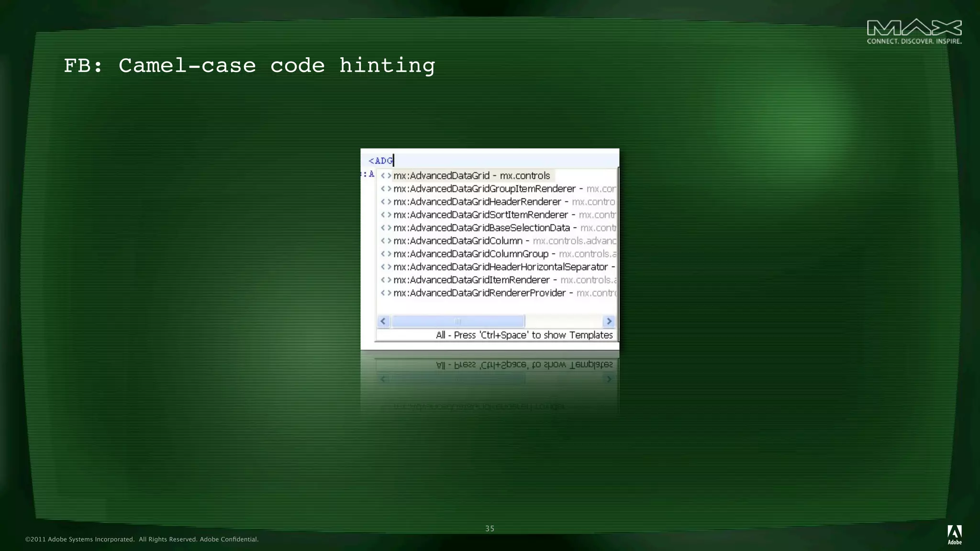Click left arrow of horizontal scrollbar
Image resolution: width=980 pixels, height=551 pixels.
click(x=383, y=321)
